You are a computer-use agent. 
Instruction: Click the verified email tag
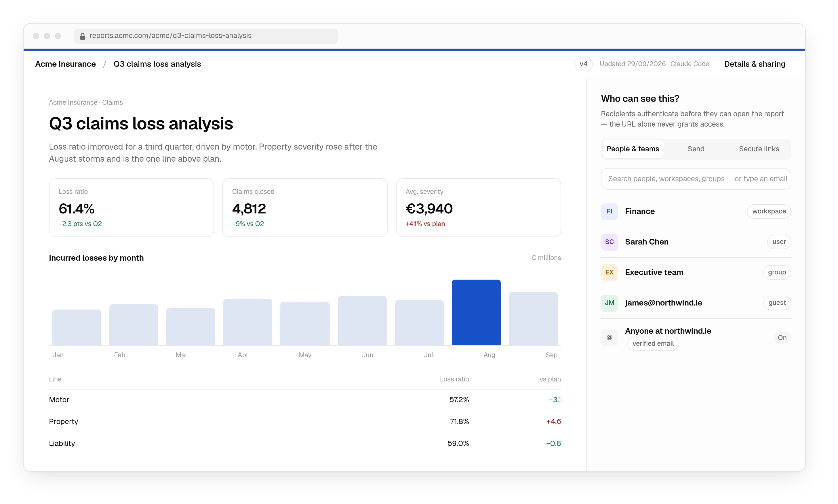(653, 344)
